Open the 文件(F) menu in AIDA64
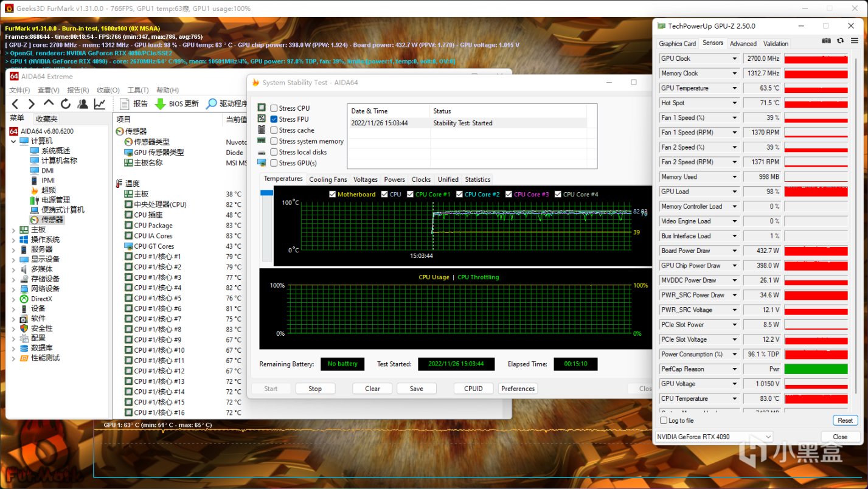 pyautogui.click(x=20, y=90)
